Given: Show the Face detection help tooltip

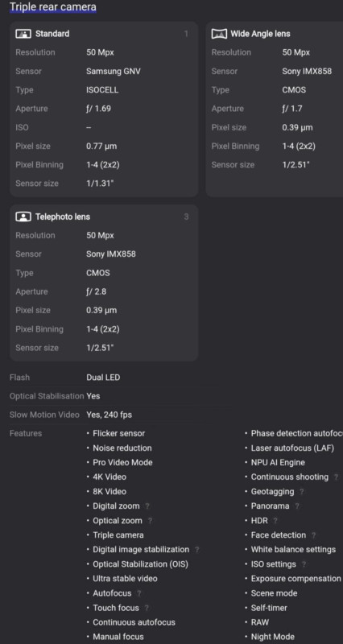Looking at the screenshot, I should pos(314,535).
